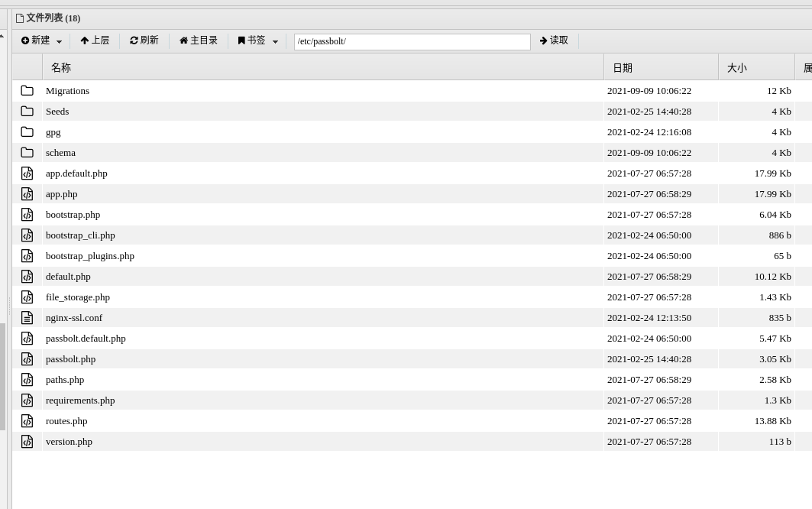Click the paths.php code file icon
The width and height of the screenshot is (812, 509).
pyautogui.click(x=27, y=380)
